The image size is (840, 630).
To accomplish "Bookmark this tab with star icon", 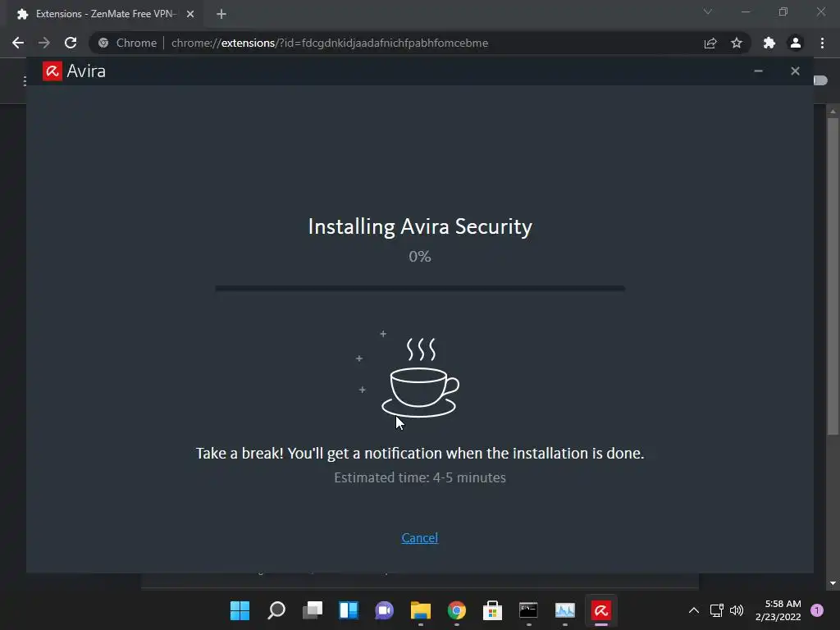I will [x=737, y=43].
